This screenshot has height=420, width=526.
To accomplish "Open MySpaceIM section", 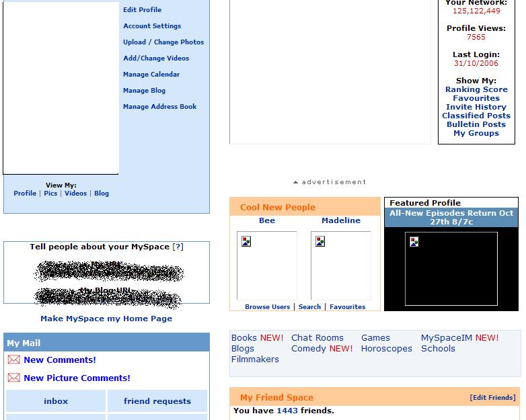I will click(447, 337).
